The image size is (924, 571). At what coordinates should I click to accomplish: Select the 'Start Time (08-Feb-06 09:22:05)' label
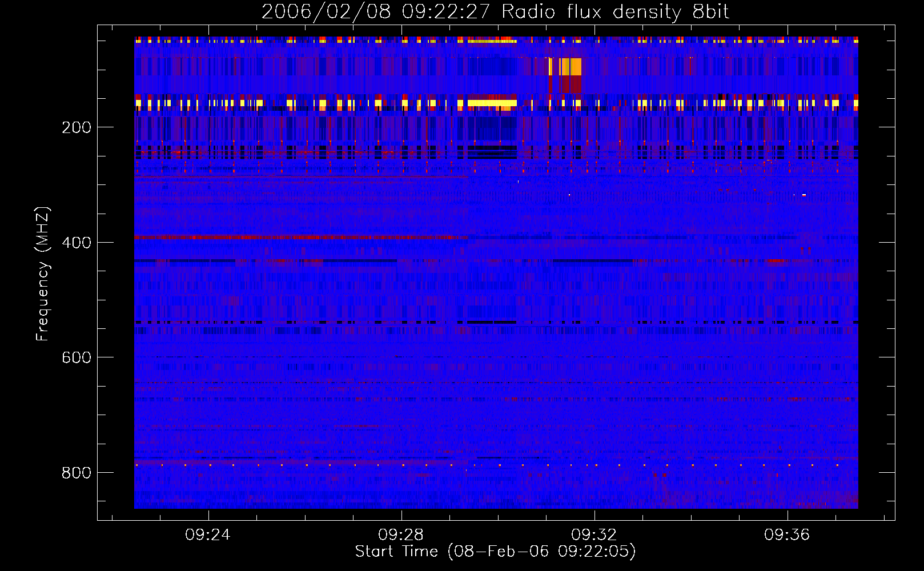click(495, 552)
